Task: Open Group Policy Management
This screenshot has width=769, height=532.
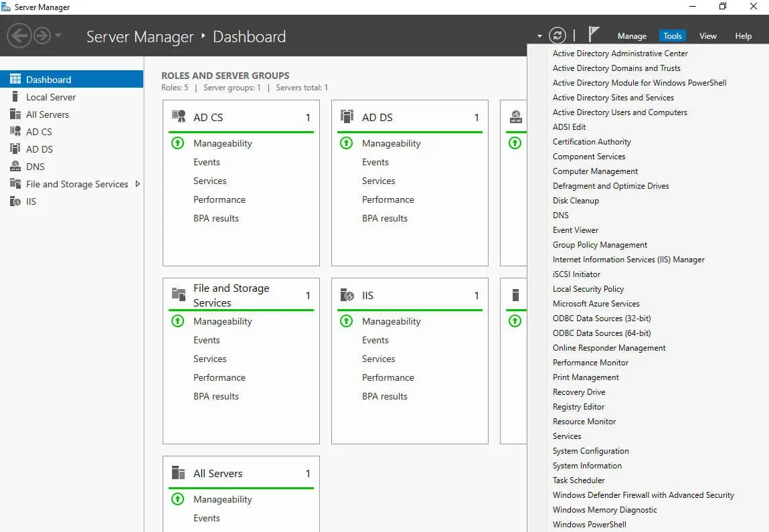Action: tap(600, 245)
